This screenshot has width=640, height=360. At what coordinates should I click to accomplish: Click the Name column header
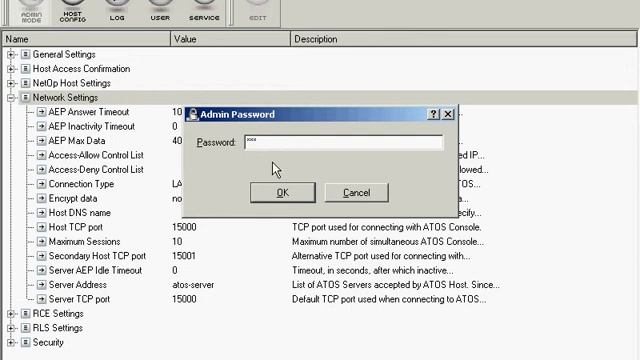tap(86, 39)
